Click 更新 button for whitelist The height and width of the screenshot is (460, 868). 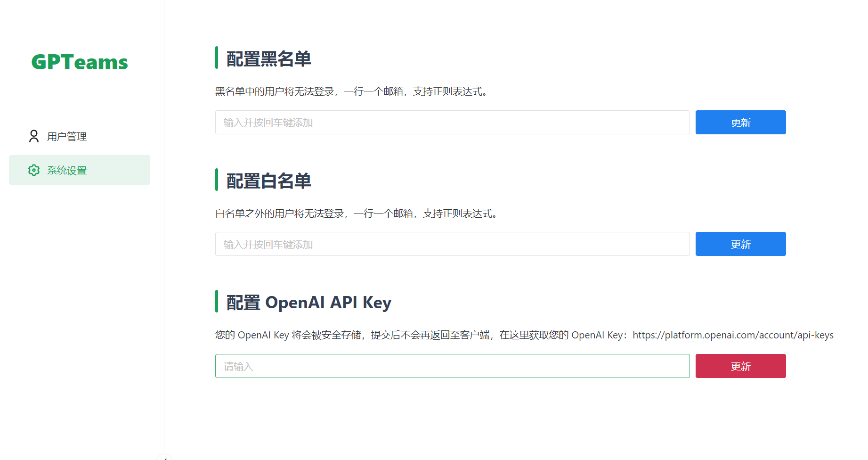(741, 244)
